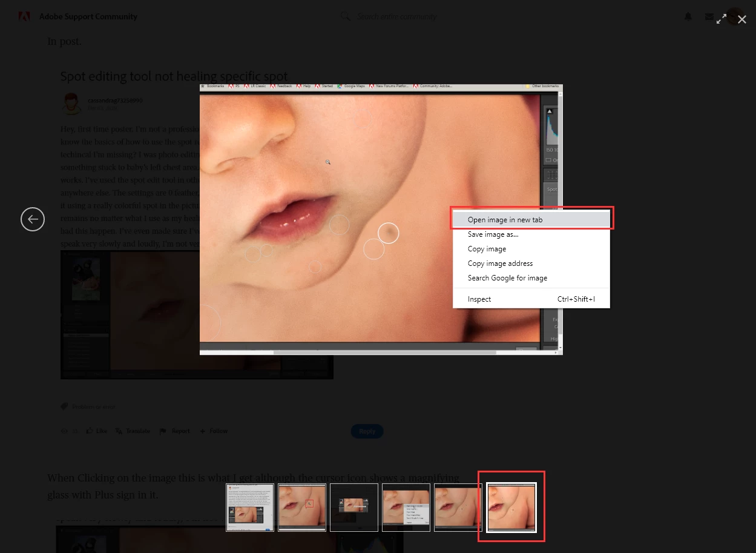The image size is (756, 553).
Task: Click the enlarged baby face image
Action: [381, 219]
